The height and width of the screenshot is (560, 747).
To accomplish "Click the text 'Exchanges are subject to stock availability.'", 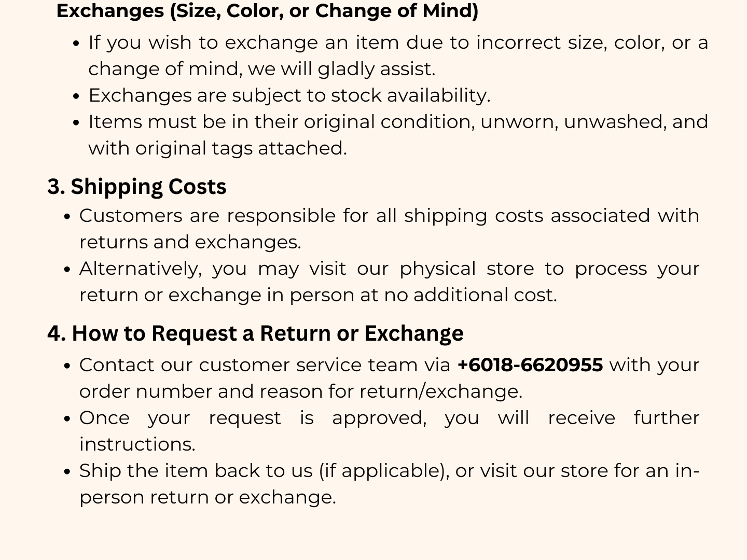I will coord(289,96).
